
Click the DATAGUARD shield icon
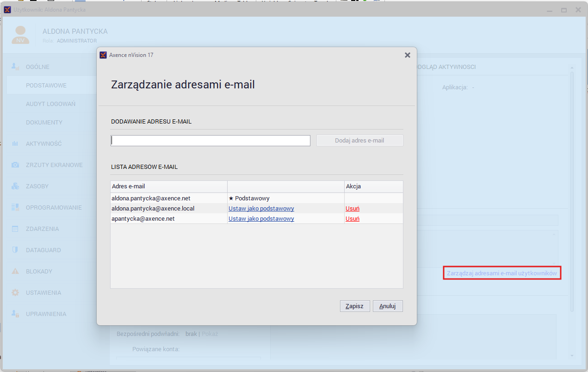(15, 250)
